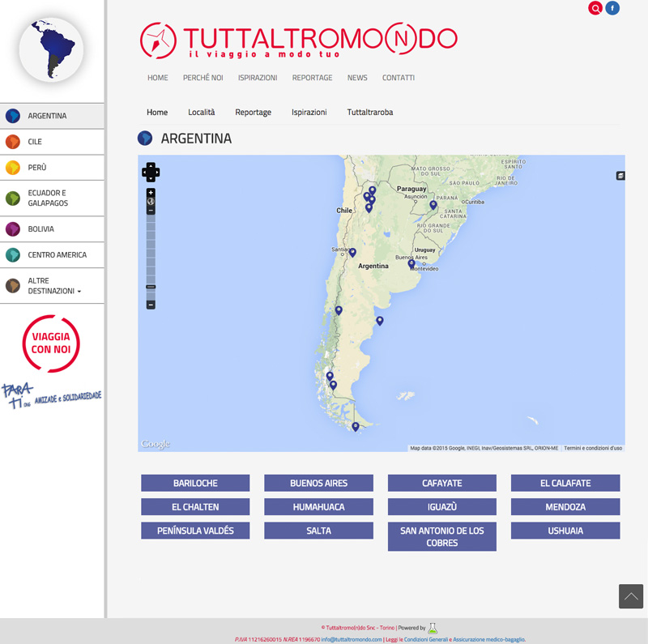Open the CONTATTI menu item
The height and width of the screenshot is (644, 648).
point(399,78)
